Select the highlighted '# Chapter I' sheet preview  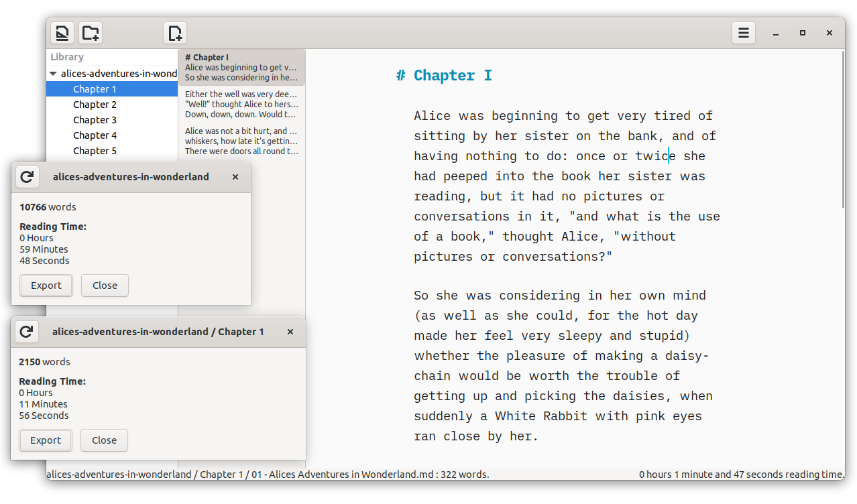(241, 66)
